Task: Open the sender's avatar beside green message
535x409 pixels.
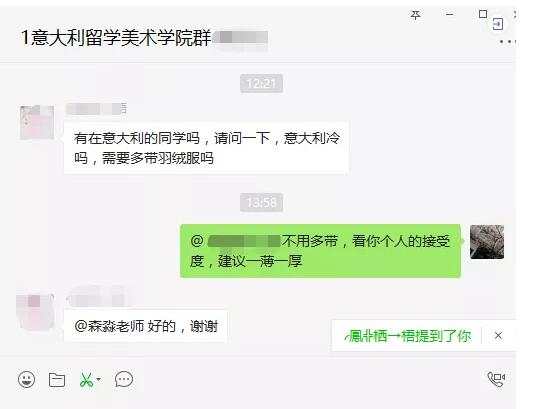Action: (487, 242)
